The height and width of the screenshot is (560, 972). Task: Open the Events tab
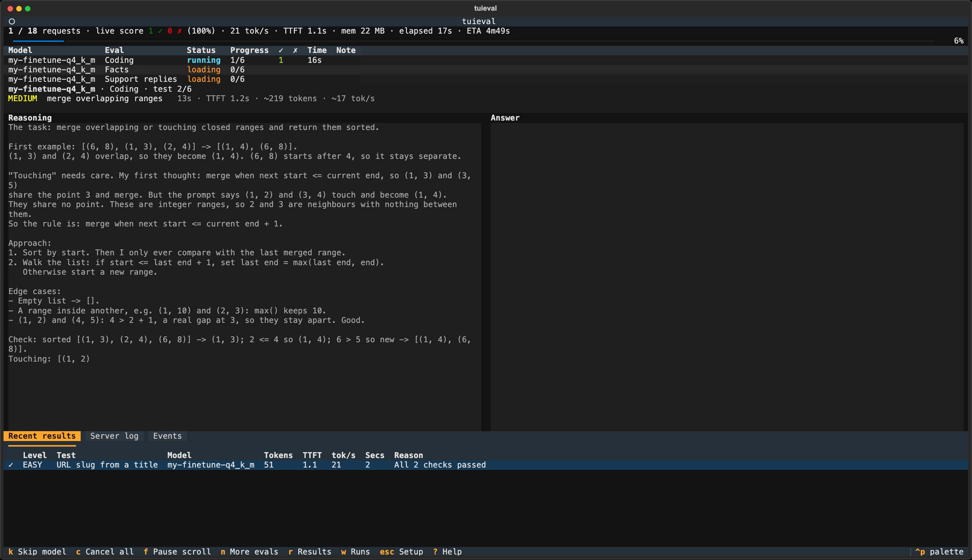167,436
